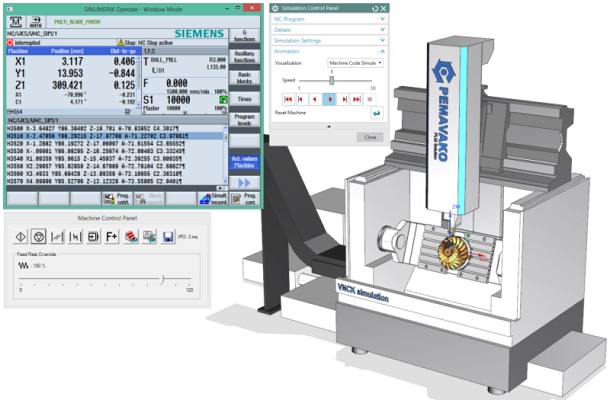Click the program listing vertical scrollbar
Viewport: 610px width, 400px height.
(x=225, y=155)
